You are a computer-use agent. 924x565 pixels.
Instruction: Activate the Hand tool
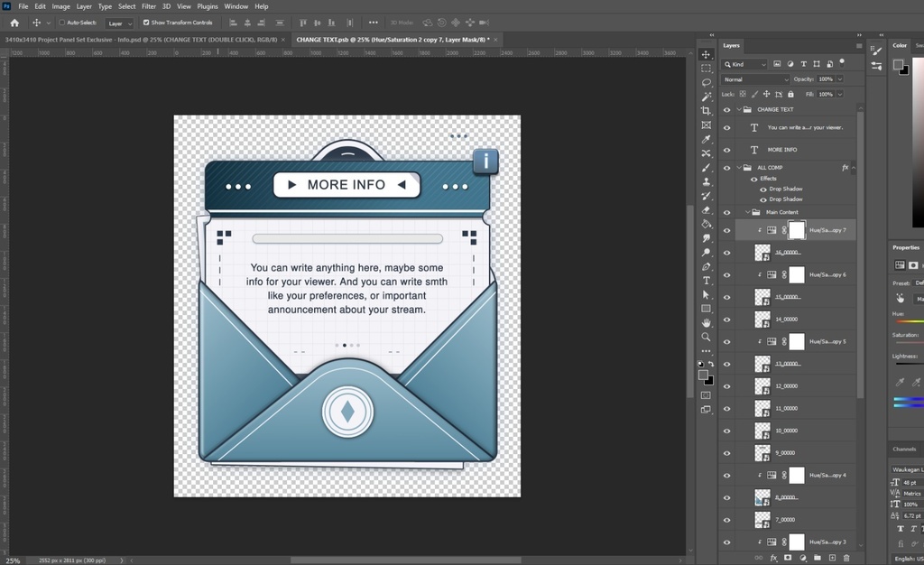coord(707,322)
